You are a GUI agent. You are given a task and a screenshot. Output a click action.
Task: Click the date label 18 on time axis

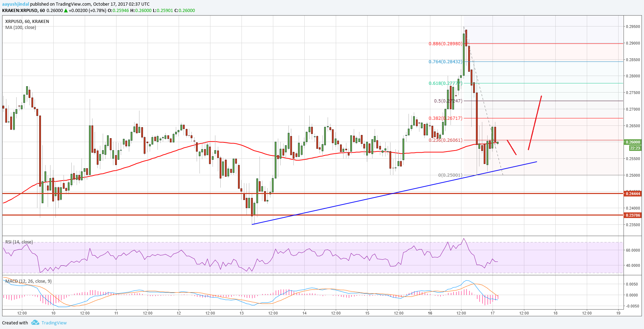[555, 313]
